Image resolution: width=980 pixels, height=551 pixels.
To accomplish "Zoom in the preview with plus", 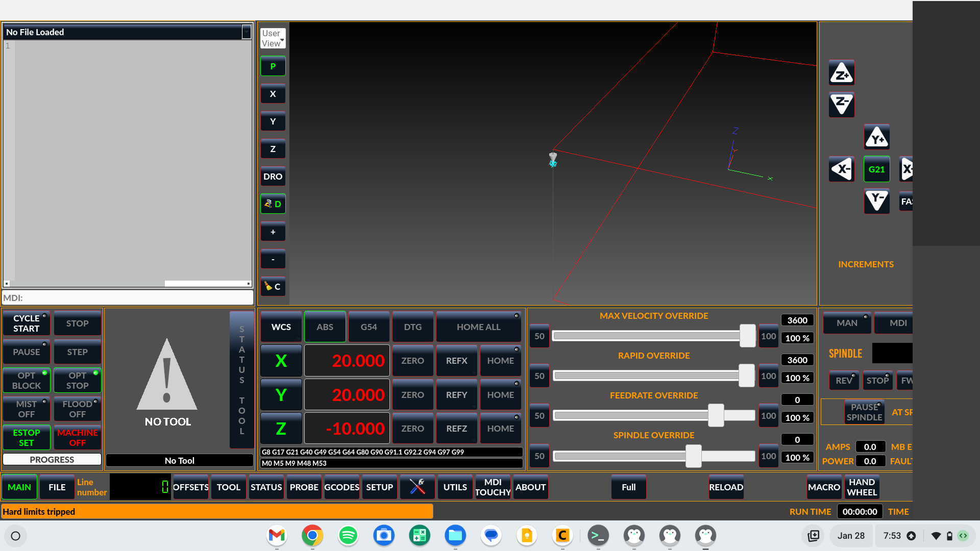I will (273, 232).
